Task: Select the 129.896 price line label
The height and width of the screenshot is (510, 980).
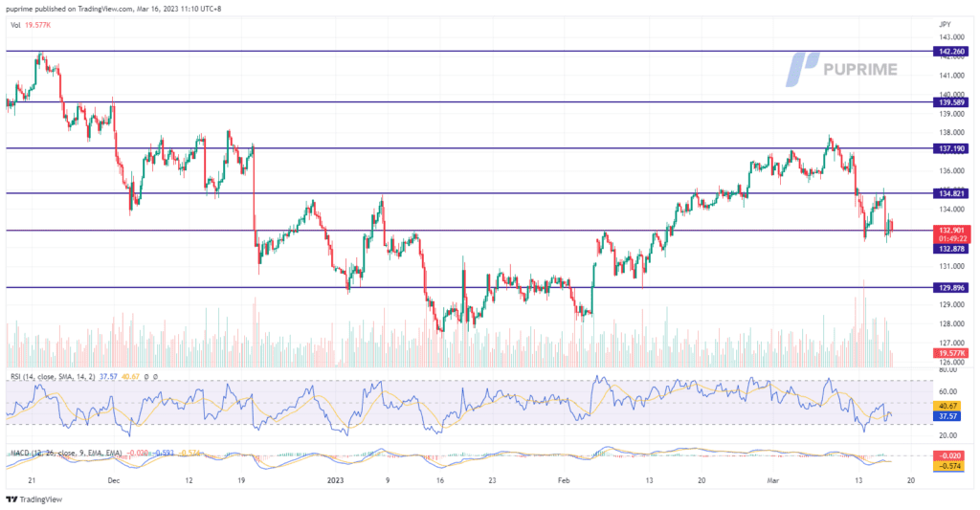Action: 950,287
